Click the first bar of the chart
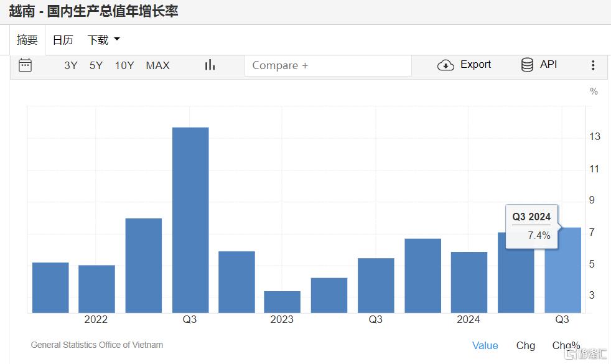 pyautogui.click(x=50, y=287)
